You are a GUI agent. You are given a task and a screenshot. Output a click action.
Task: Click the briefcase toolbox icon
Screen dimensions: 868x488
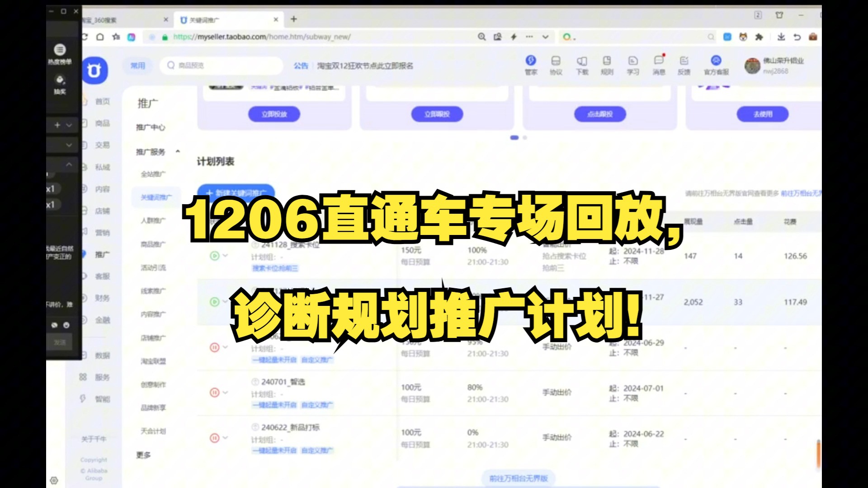pyautogui.click(x=813, y=37)
